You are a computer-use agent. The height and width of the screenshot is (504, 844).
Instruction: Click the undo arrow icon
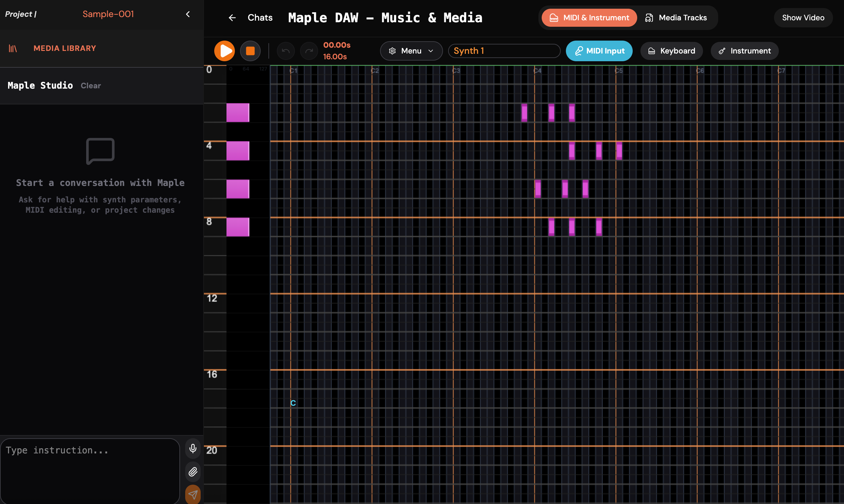(x=286, y=51)
